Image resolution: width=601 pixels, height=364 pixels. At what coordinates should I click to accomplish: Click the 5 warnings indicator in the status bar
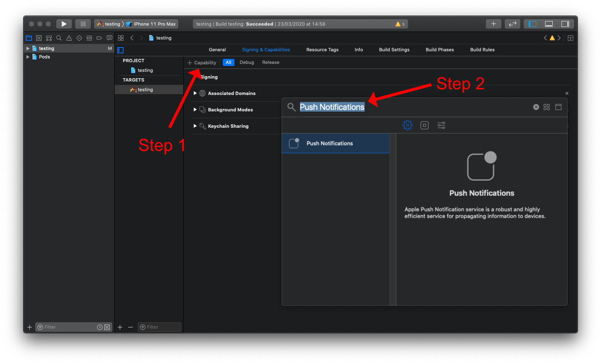(400, 24)
